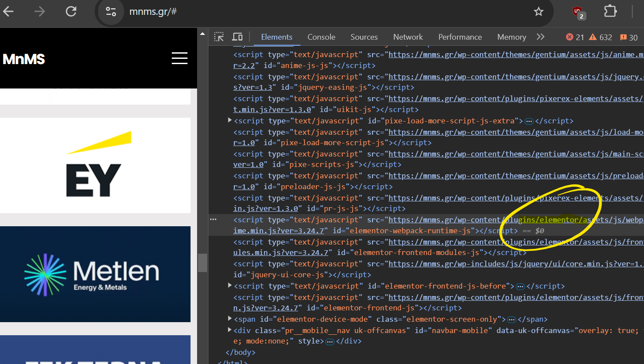This screenshot has height=364, width=644.
Task: Select the Metlen Energy & Metals card
Action: [x=95, y=274]
